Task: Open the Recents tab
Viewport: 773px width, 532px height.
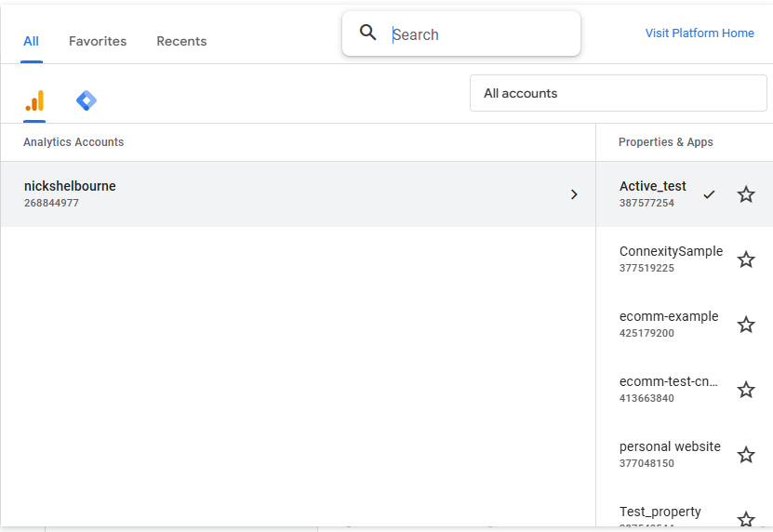Action: coord(181,42)
